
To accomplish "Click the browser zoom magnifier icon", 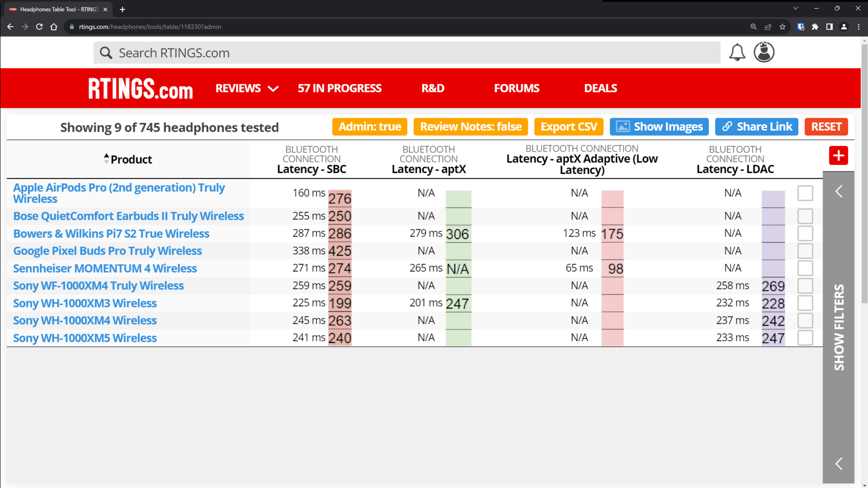I will coord(753,27).
